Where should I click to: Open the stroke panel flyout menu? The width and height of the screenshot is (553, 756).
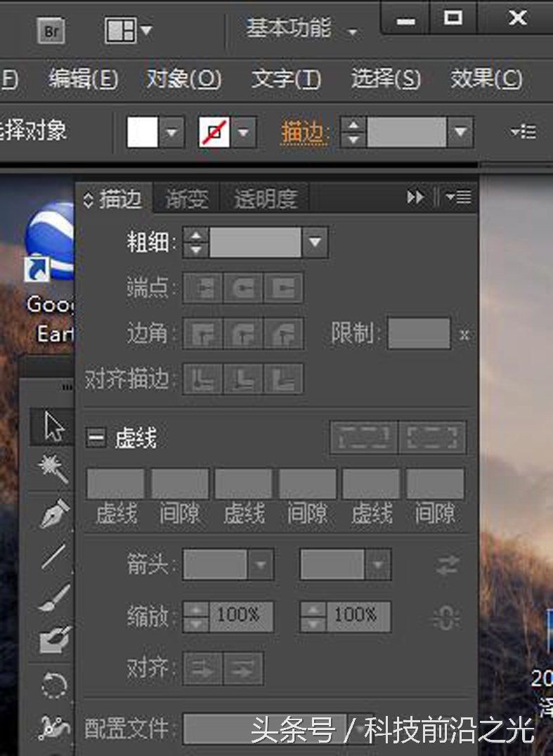(x=458, y=197)
